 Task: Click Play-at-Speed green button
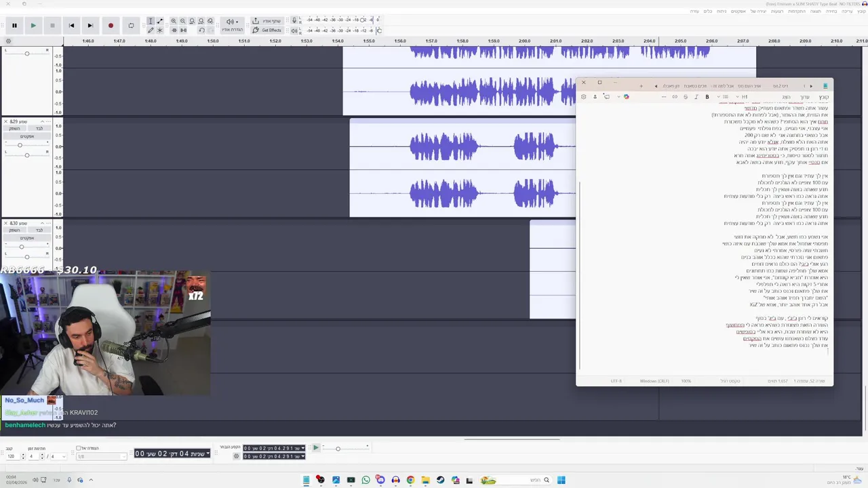point(316,447)
